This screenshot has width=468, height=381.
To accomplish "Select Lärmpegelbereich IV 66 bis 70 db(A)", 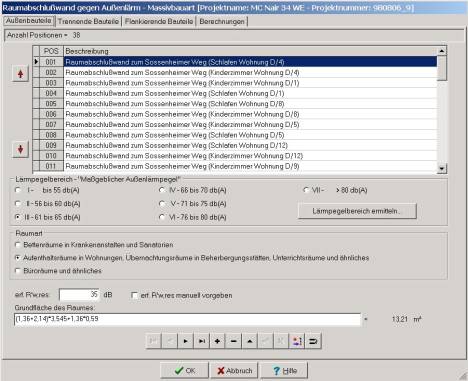I will click(x=162, y=190).
